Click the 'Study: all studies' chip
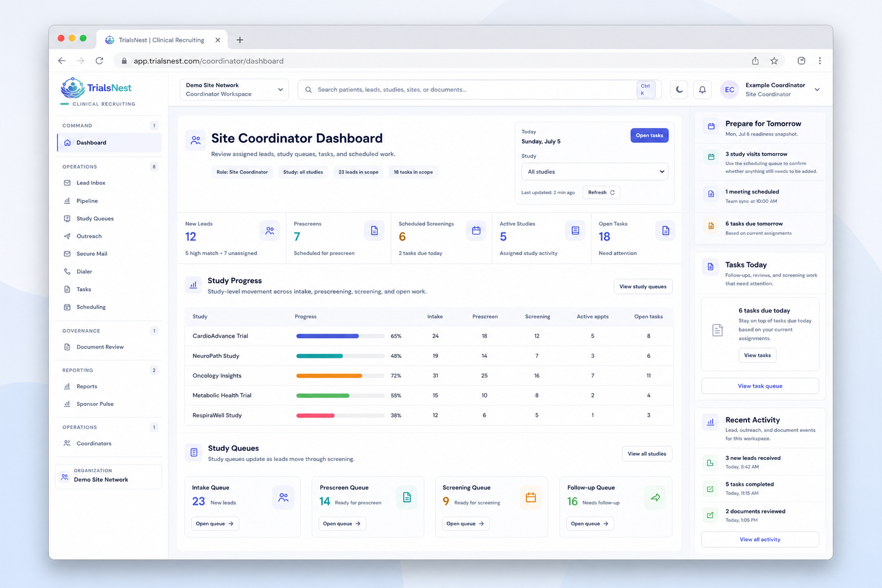The width and height of the screenshot is (882, 588). coord(303,172)
